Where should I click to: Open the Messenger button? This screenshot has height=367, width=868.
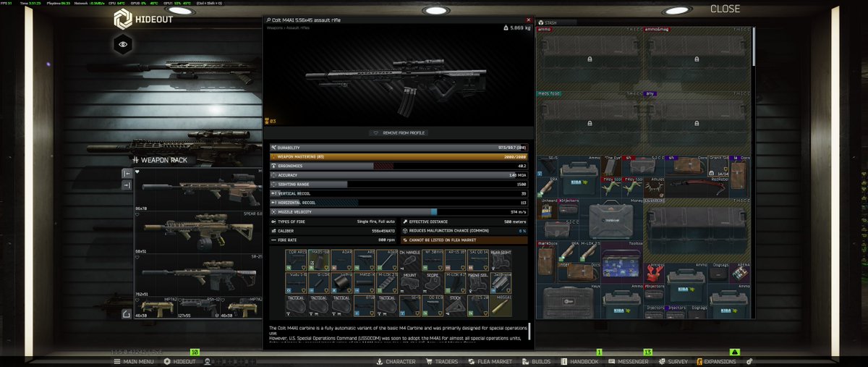click(x=628, y=361)
